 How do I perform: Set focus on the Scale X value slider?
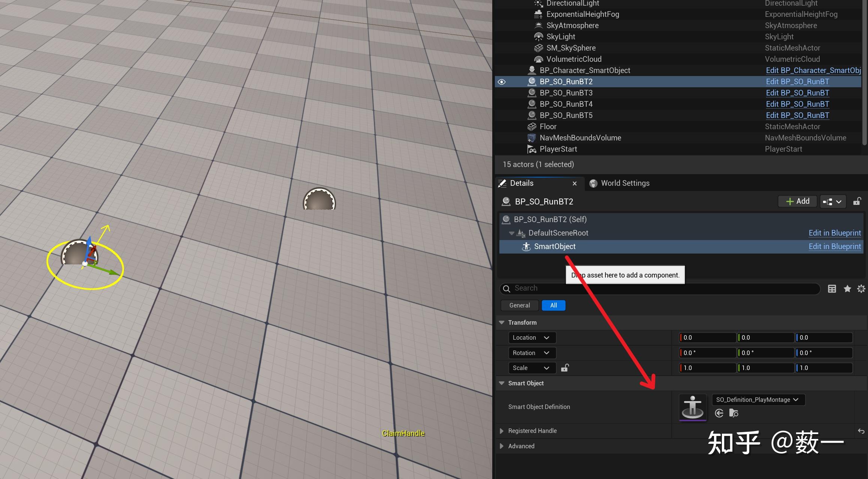pyautogui.click(x=707, y=368)
